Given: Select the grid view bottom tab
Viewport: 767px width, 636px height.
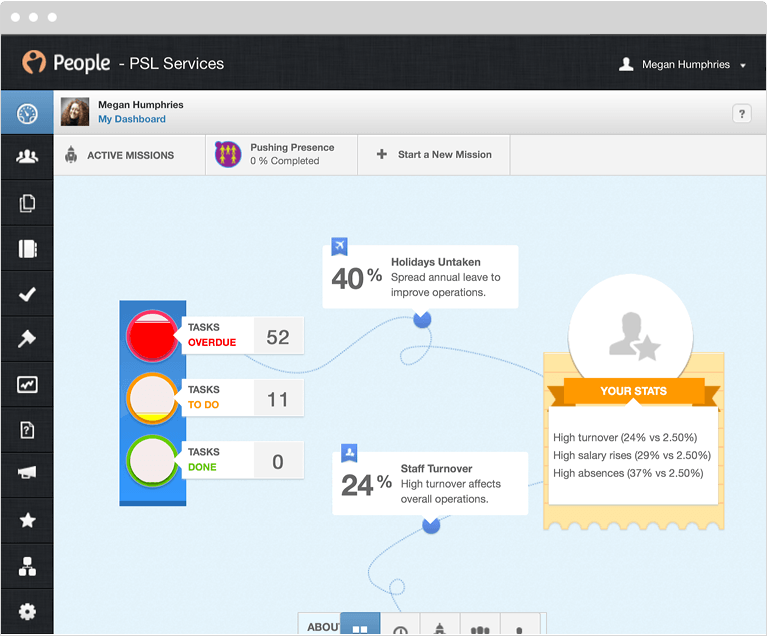Looking at the screenshot, I should (360, 624).
